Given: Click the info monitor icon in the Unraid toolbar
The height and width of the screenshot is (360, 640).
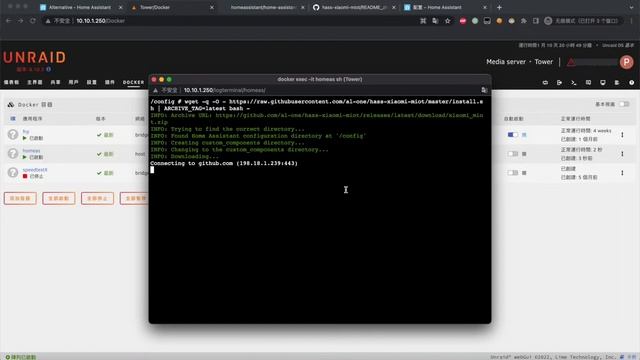Looking at the screenshot, I should point(602,82).
